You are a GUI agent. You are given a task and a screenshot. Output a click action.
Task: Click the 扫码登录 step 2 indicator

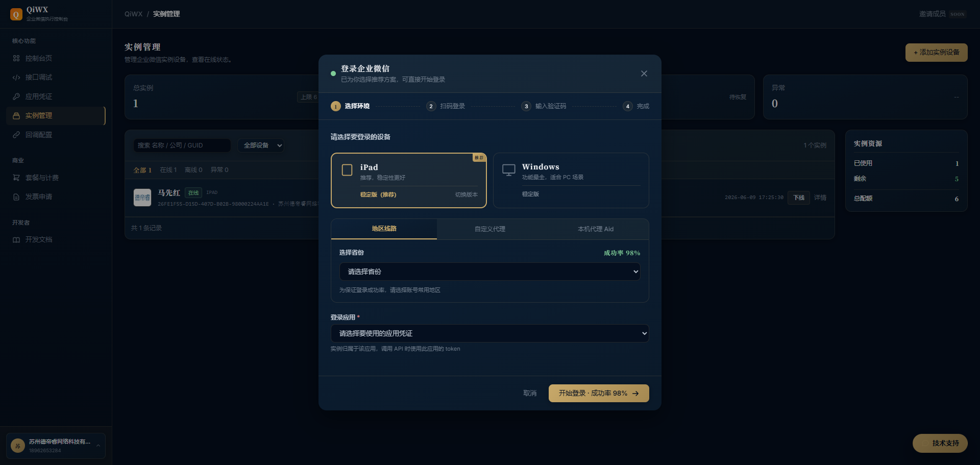pyautogui.click(x=446, y=106)
